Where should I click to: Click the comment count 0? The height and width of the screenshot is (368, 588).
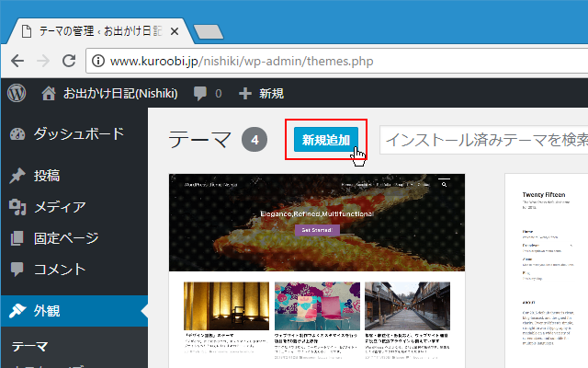pyautogui.click(x=219, y=94)
